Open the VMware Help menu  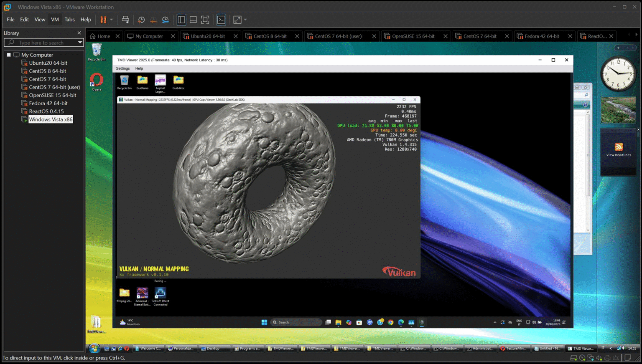click(86, 20)
